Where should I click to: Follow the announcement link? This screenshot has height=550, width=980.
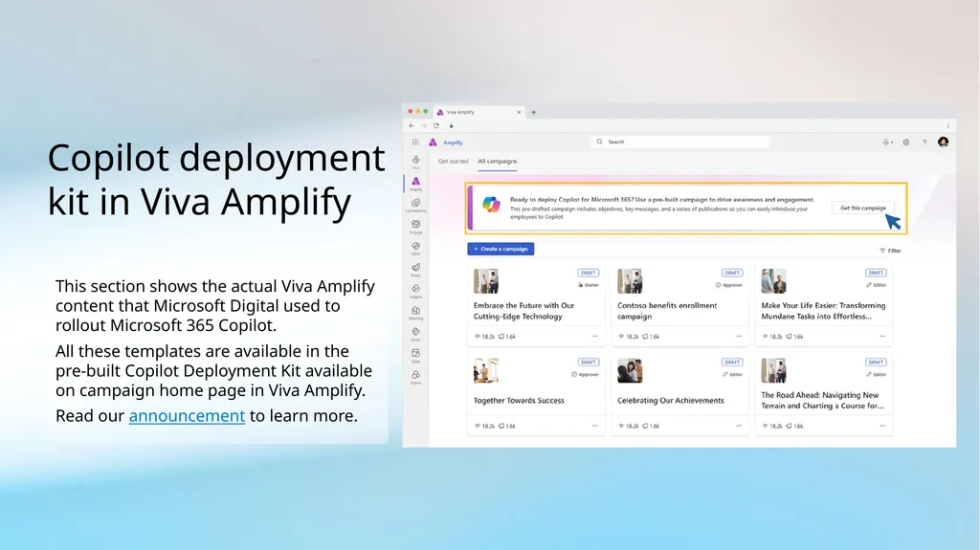pyautogui.click(x=187, y=416)
